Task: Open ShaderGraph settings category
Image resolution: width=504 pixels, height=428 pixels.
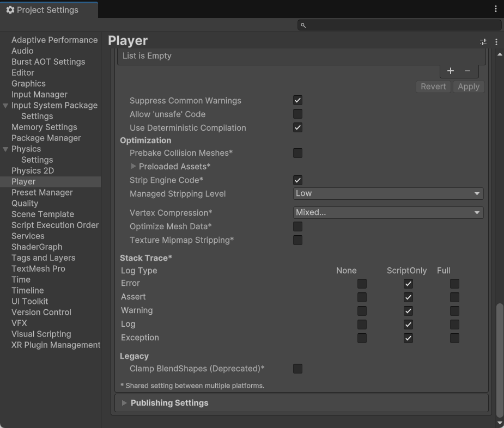Action: (x=37, y=247)
